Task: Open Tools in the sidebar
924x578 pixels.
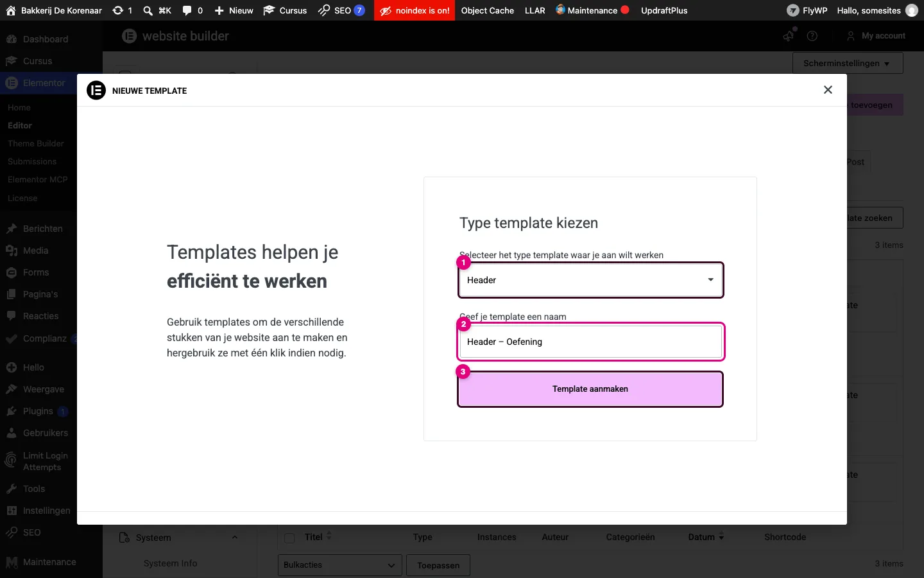Action: coord(34,489)
